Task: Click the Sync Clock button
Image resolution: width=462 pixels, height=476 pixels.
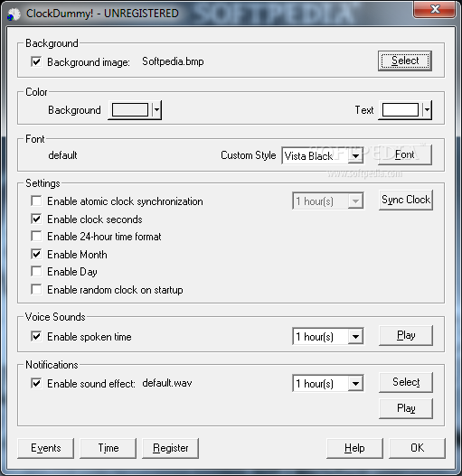Action: [406, 200]
